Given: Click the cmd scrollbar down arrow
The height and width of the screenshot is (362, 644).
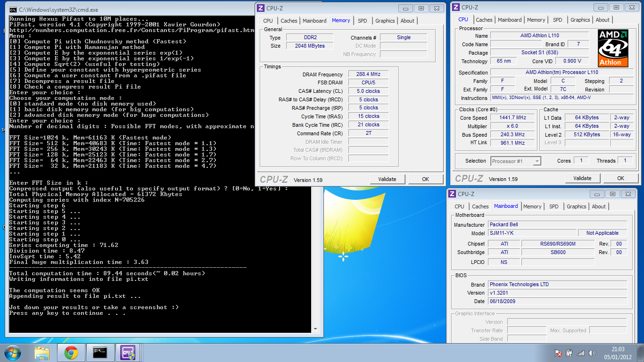Looking at the screenshot, I should click(x=315, y=329).
